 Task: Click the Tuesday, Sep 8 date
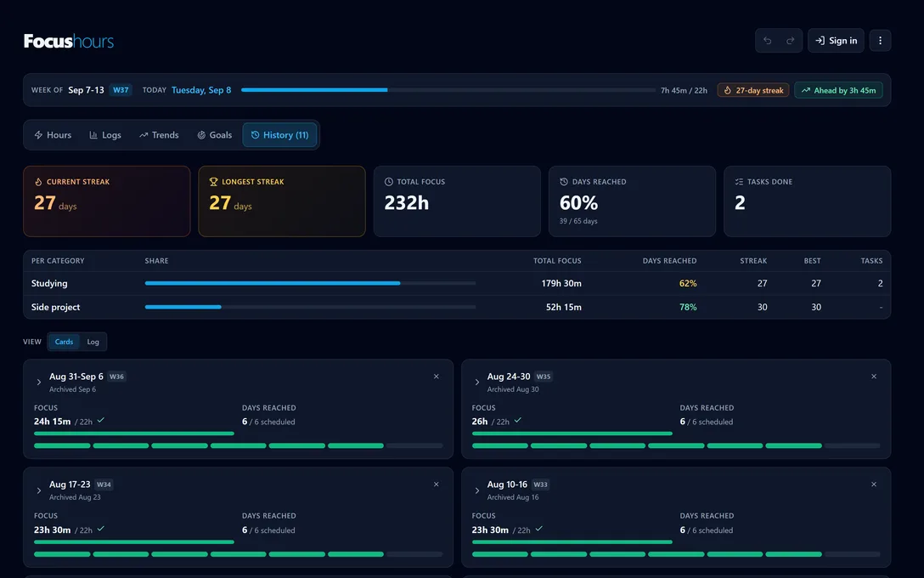[x=201, y=90]
